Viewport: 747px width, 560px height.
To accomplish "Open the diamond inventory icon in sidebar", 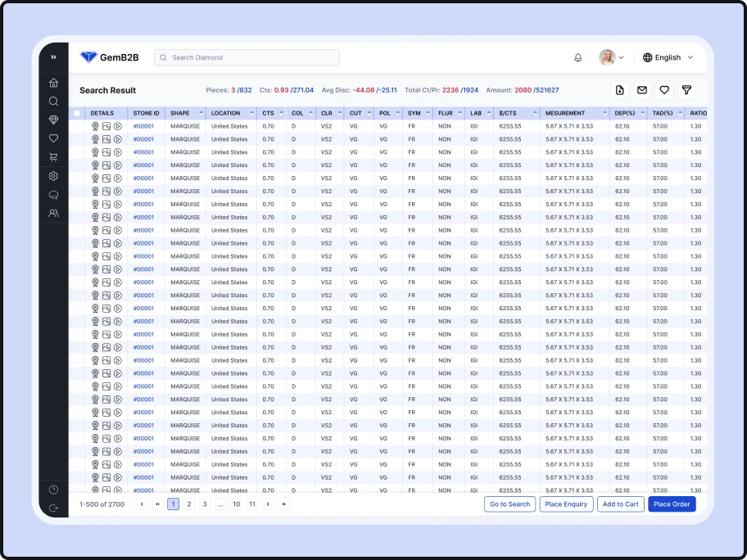I will click(x=53, y=120).
